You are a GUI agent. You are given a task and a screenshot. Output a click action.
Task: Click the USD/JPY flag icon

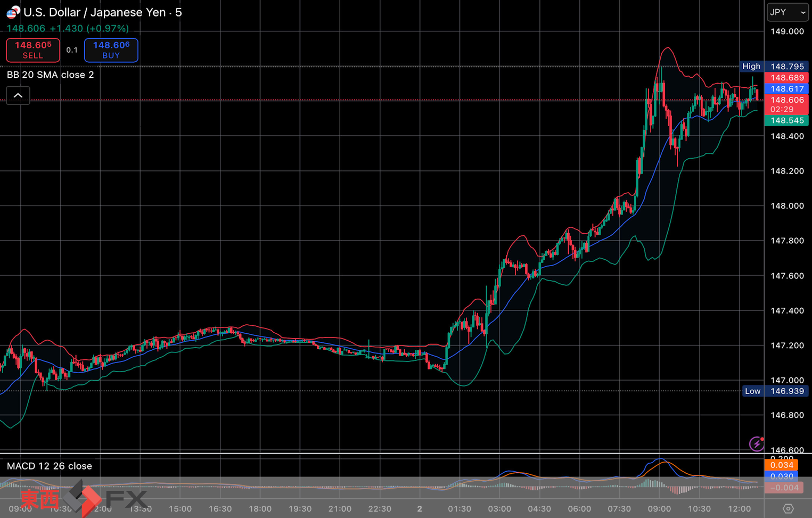click(x=13, y=12)
